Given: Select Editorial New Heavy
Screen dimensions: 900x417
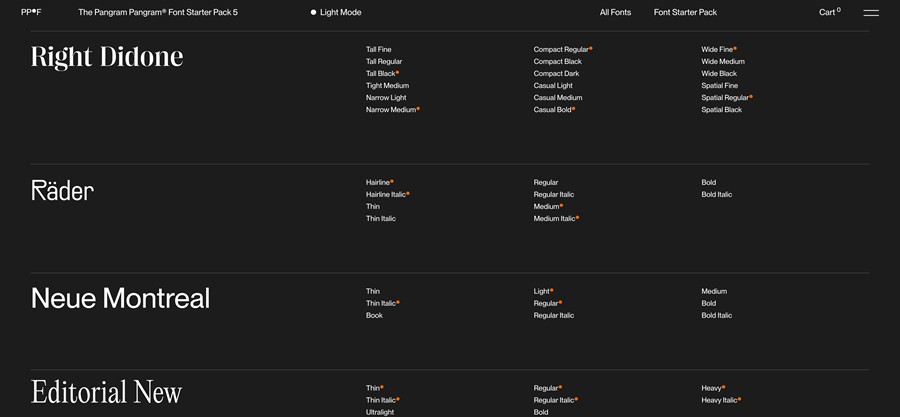Looking at the screenshot, I should point(713,388).
